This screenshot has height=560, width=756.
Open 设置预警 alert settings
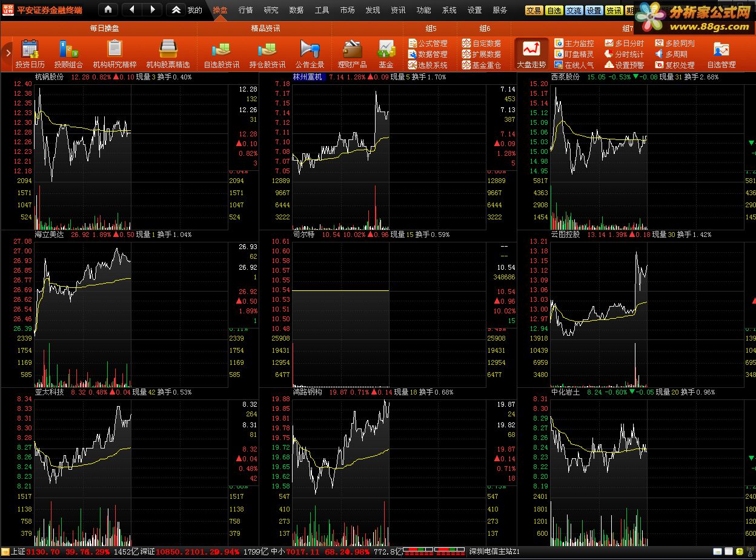625,65
